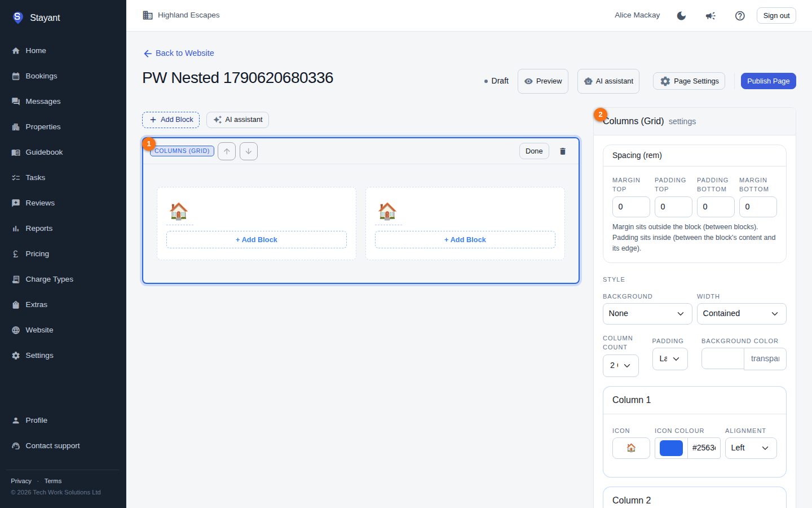Click house icon in second column
The height and width of the screenshot is (508, 812).
[x=387, y=211]
